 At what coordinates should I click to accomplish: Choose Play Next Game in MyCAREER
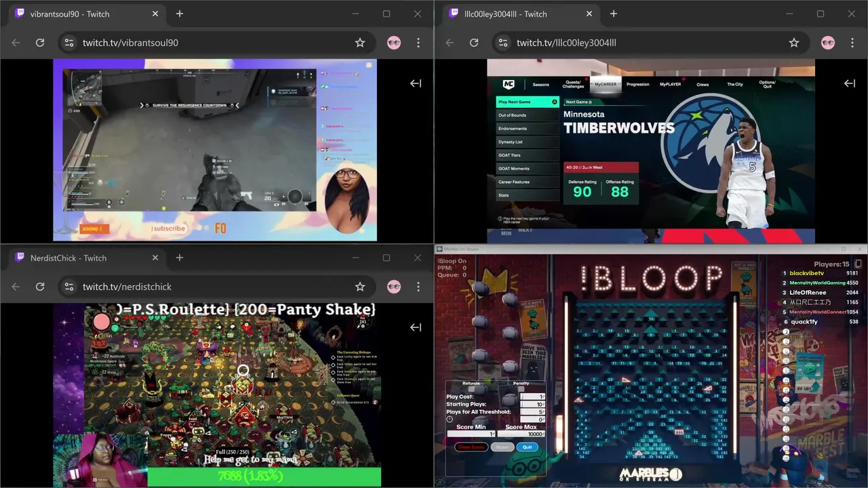tap(528, 102)
